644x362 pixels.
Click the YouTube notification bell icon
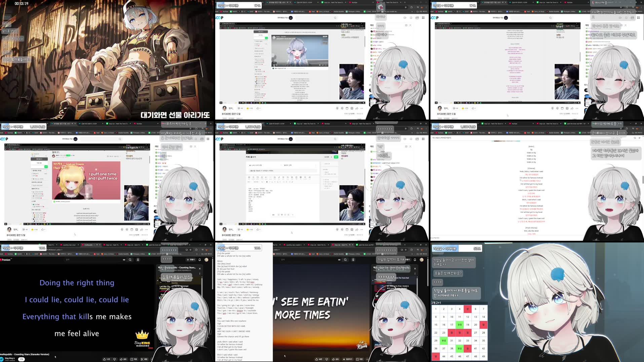[x=200, y=260]
